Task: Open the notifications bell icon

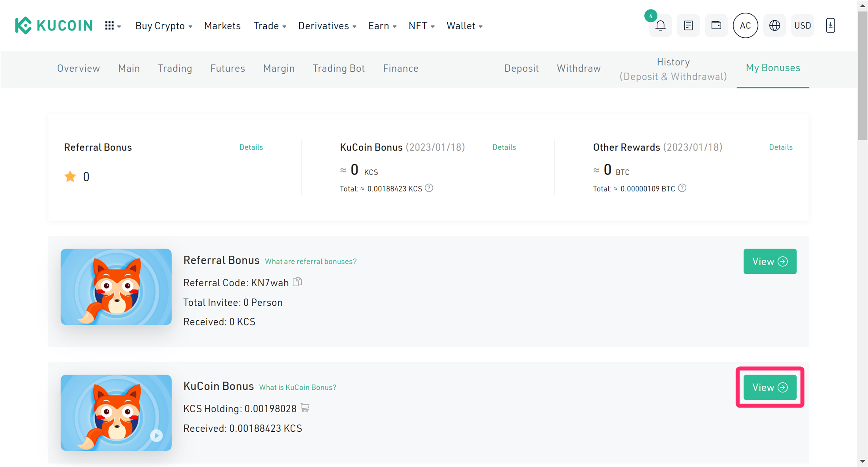Action: click(660, 26)
